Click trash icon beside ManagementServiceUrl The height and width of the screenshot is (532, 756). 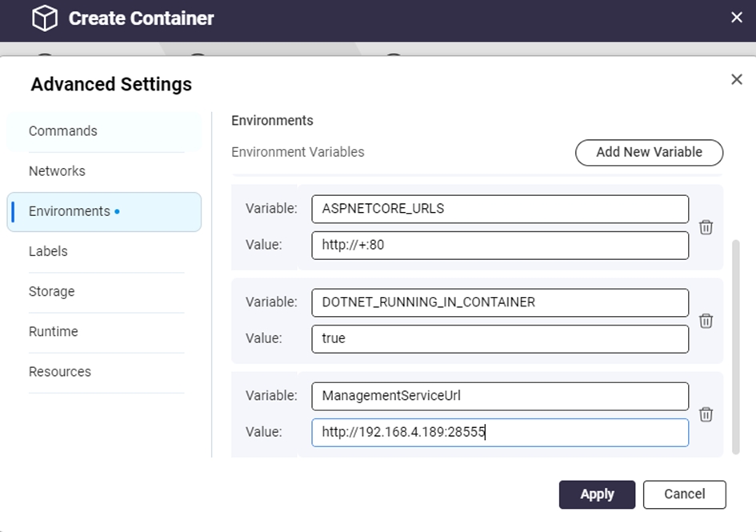tap(706, 414)
